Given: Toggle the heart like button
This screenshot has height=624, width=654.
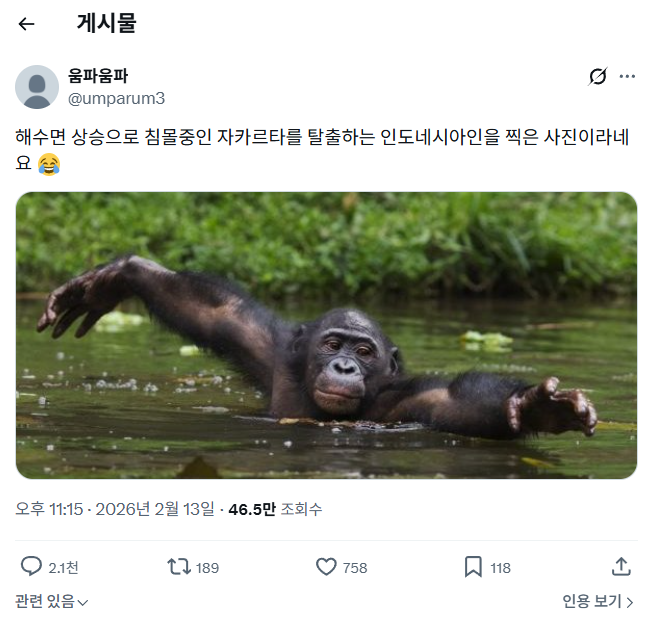Looking at the screenshot, I should 326,567.
